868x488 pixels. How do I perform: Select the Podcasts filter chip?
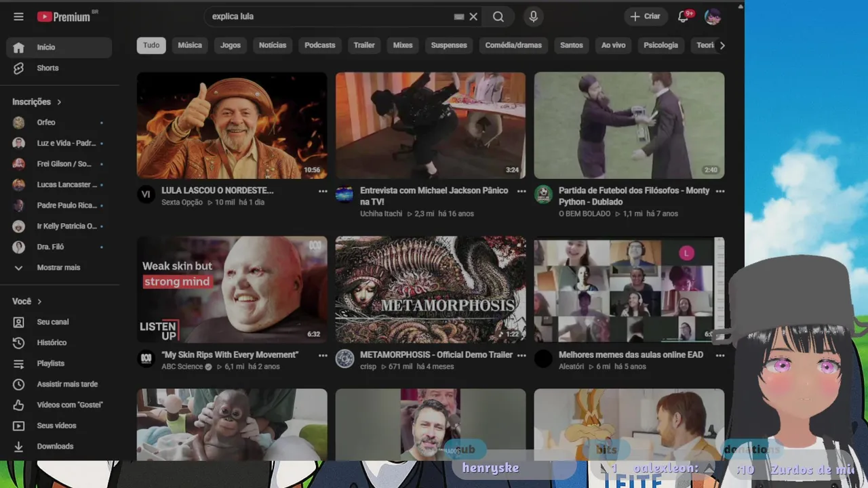[320, 45]
